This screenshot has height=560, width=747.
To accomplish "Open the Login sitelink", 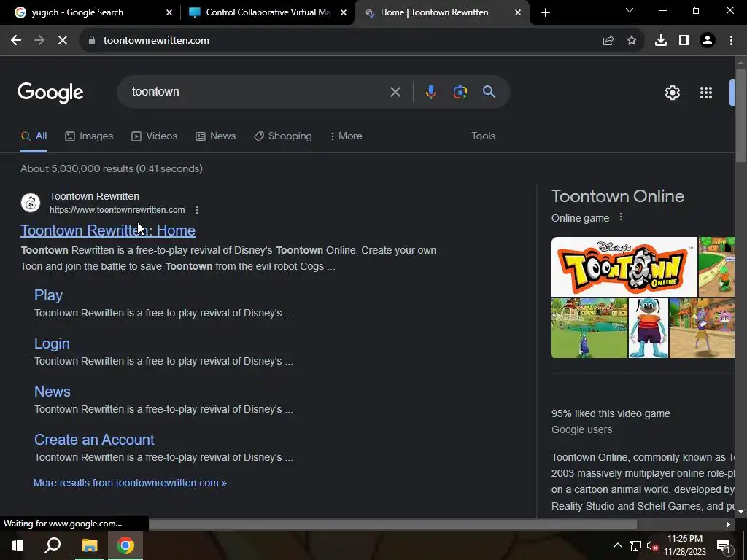I will tap(52, 343).
